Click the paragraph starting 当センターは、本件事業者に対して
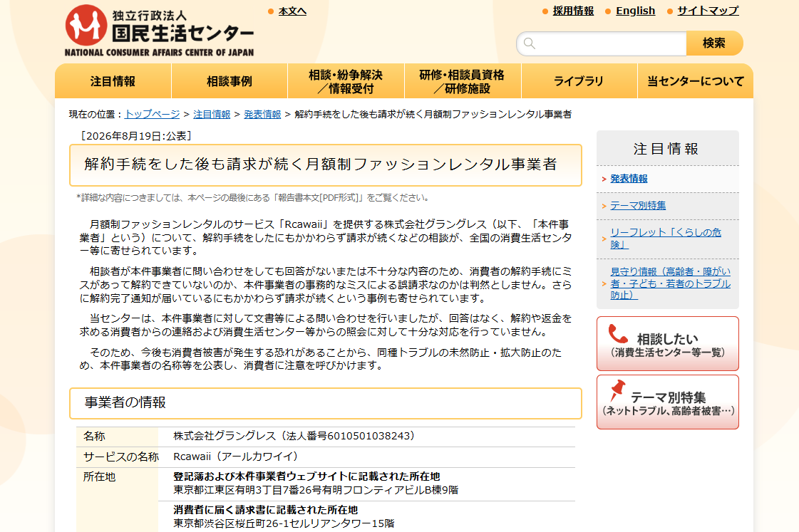Viewport: 799px width, 532px height. tap(326, 325)
